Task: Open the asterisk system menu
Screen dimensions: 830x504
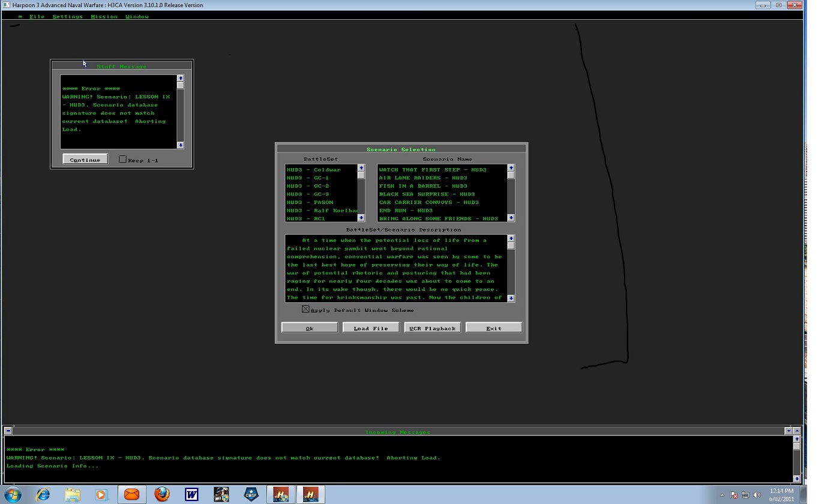Action: coord(20,16)
